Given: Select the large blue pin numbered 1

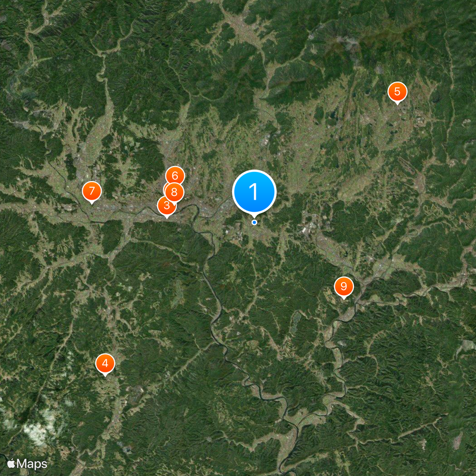Looking at the screenshot, I should coord(254,192).
